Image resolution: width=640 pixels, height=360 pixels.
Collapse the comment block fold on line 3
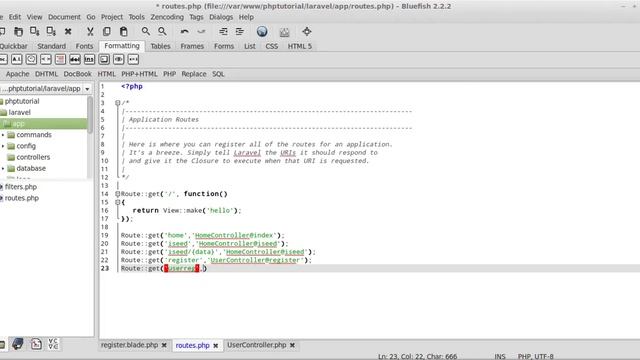118,103
